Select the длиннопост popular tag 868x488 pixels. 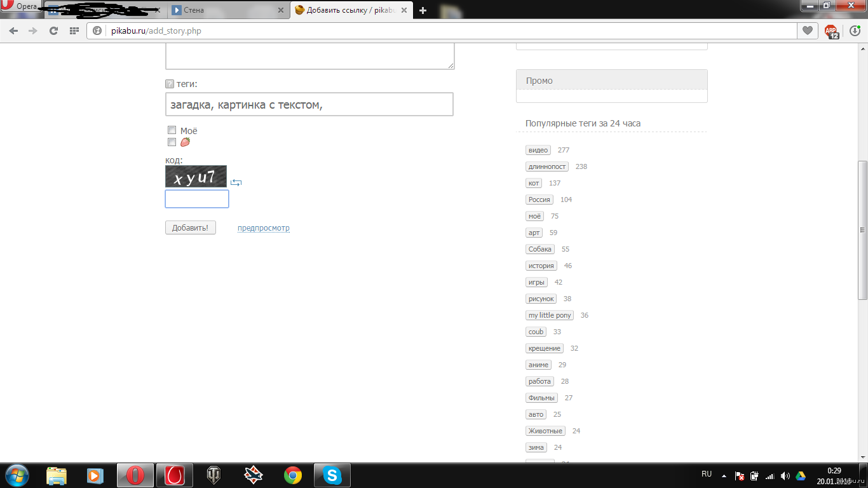point(547,166)
